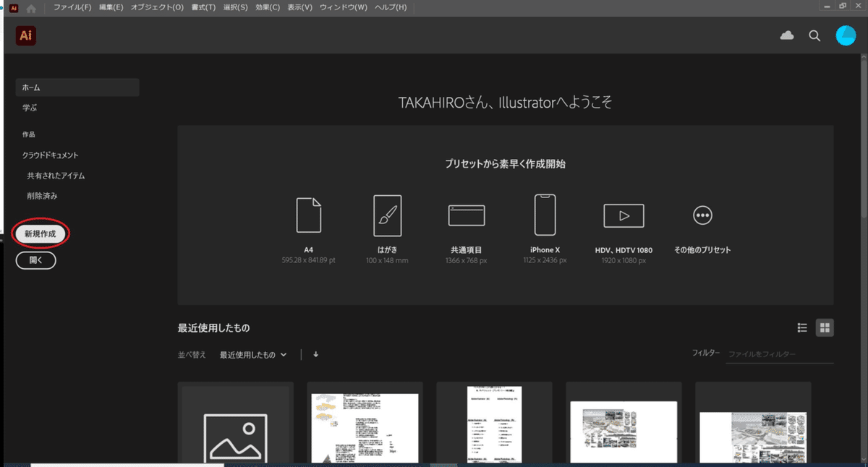
Task: Click the 開く button
Action: coord(35,261)
